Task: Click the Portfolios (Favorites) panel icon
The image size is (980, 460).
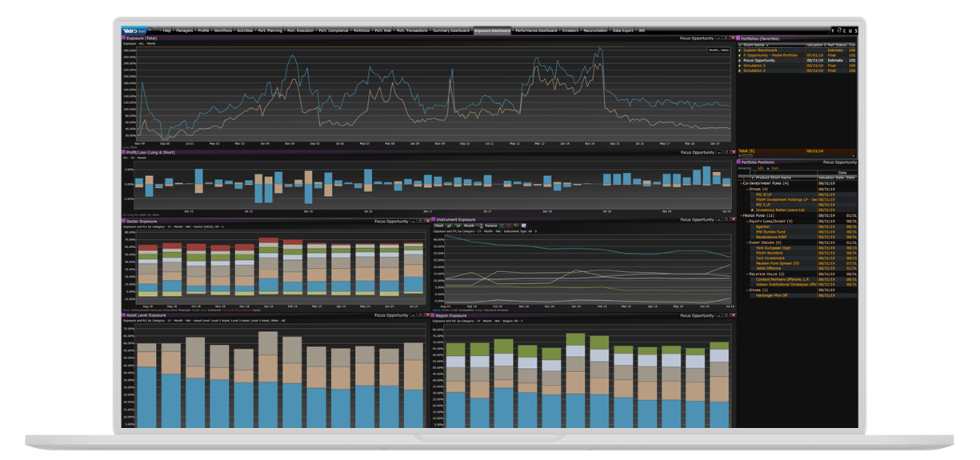Action: point(738,38)
